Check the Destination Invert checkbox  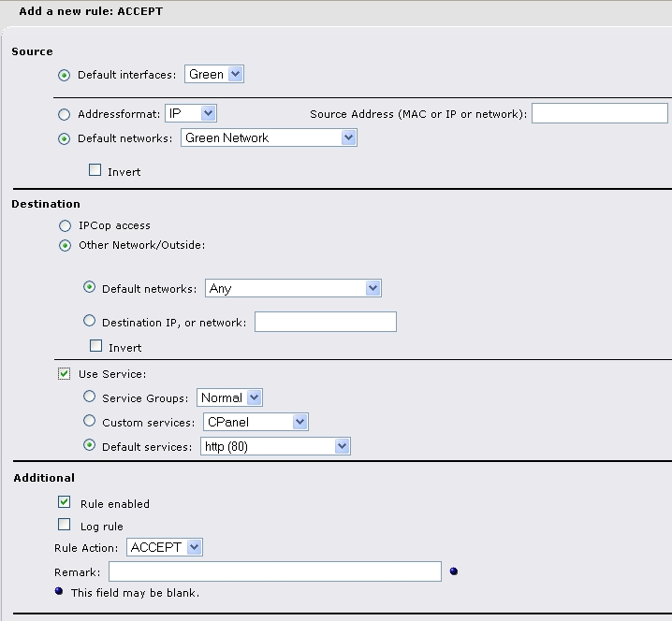coord(95,346)
